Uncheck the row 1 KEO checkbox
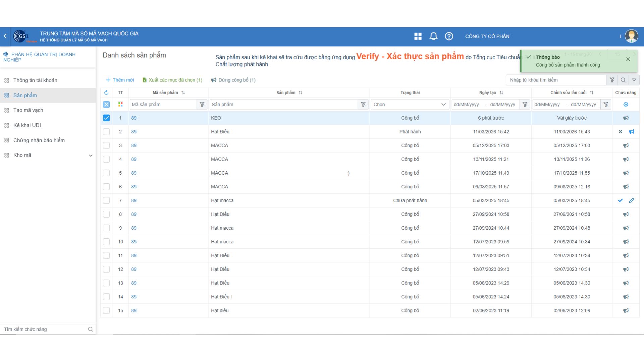 (106, 118)
